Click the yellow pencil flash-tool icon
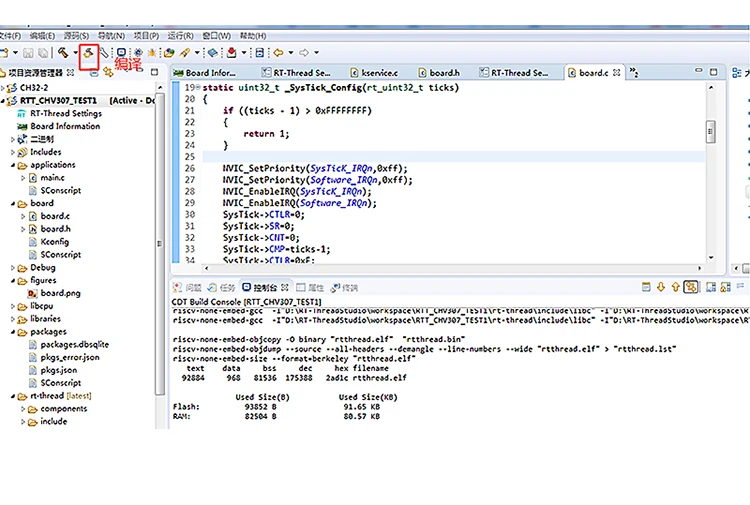The height and width of the screenshot is (505, 750). click(x=185, y=53)
